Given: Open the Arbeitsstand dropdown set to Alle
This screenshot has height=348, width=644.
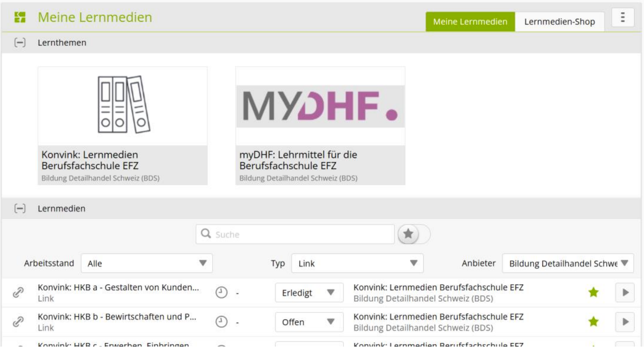Looking at the screenshot, I should pyautogui.click(x=147, y=263).
